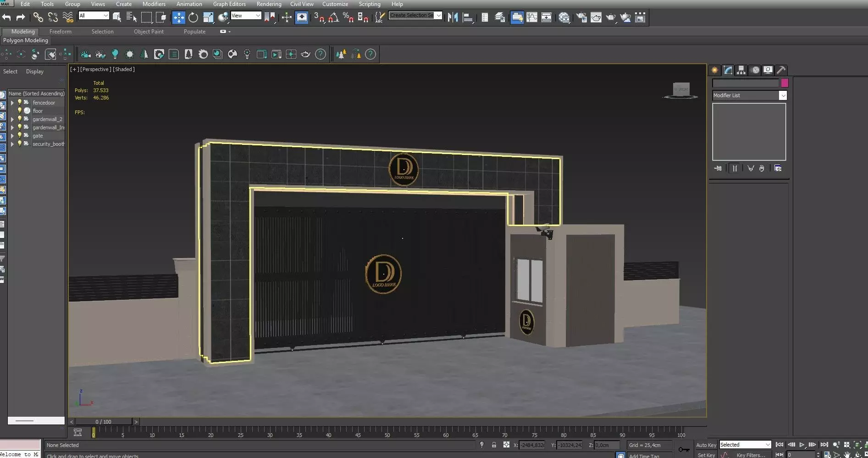
Task: Click the Key Filters button
Action: (751, 455)
